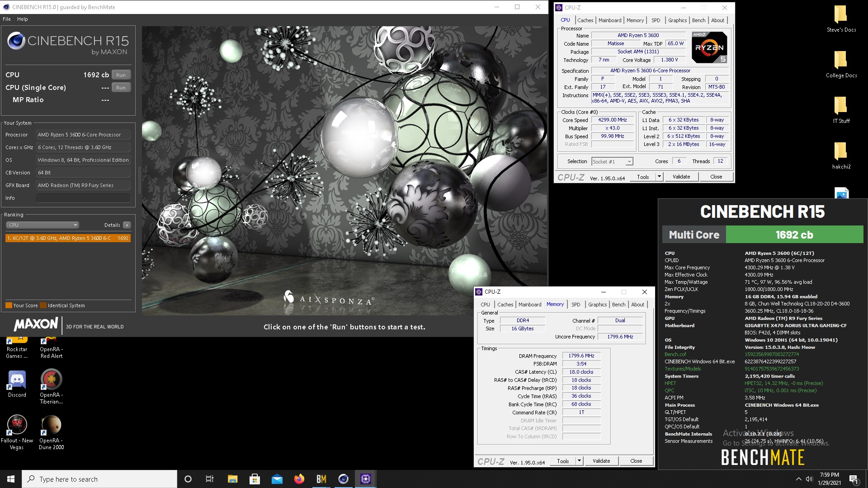Open Windows Start menu
Screen dimensions: 868x488
pos(11,479)
